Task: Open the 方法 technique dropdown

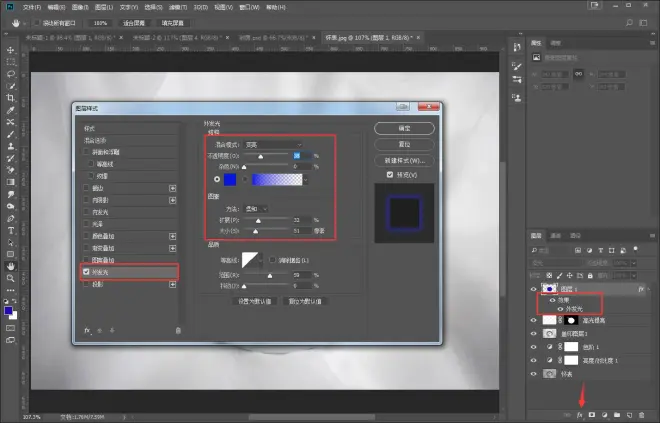Action: pyautogui.click(x=255, y=209)
